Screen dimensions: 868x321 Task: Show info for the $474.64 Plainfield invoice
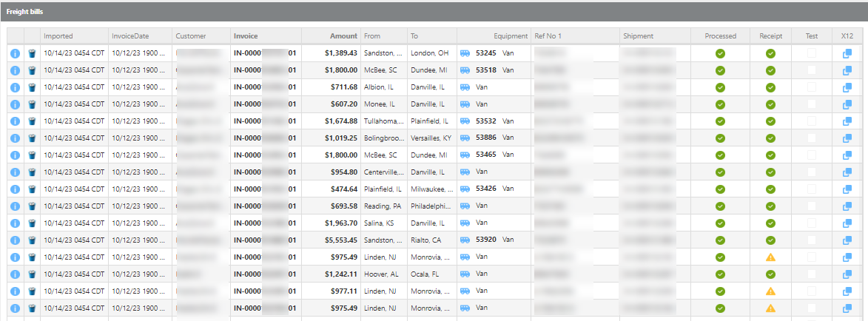(x=15, y=189)
